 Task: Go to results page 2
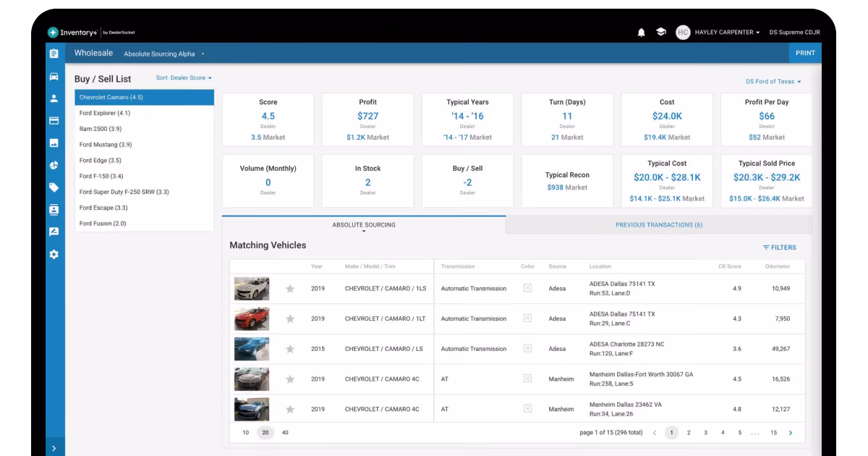689,433
